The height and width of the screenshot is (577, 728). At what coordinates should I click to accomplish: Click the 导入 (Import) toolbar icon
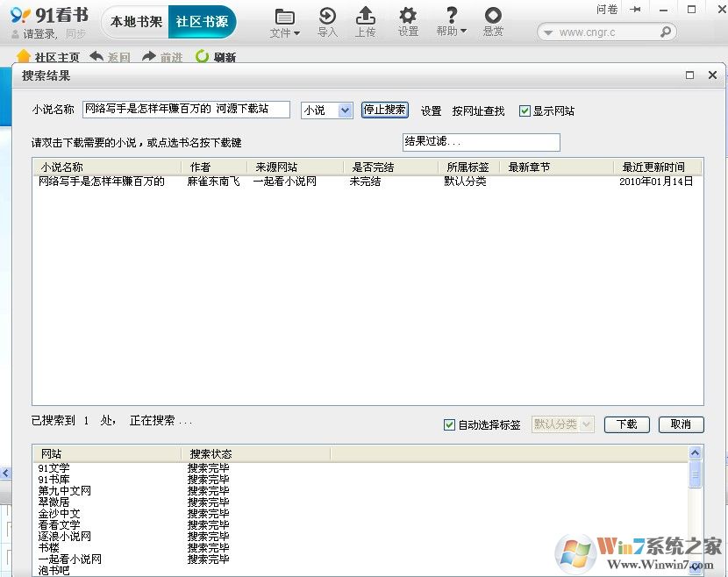[326, 18]
